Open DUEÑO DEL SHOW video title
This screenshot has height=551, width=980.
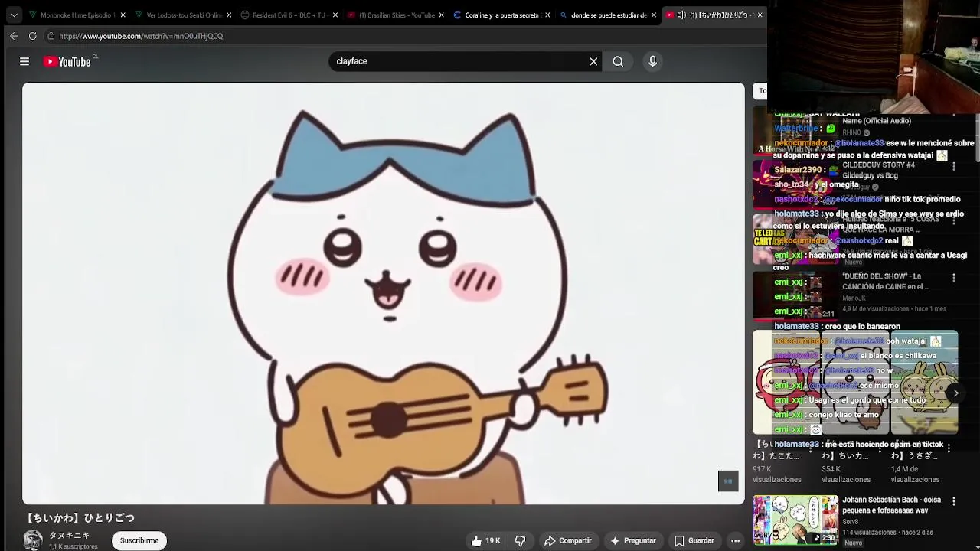tap(886, 281)
